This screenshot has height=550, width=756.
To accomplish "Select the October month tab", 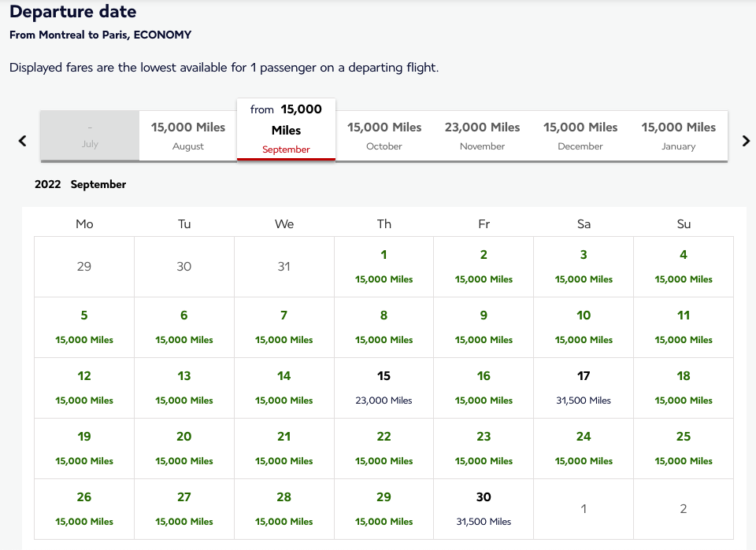I will point(384,135).
